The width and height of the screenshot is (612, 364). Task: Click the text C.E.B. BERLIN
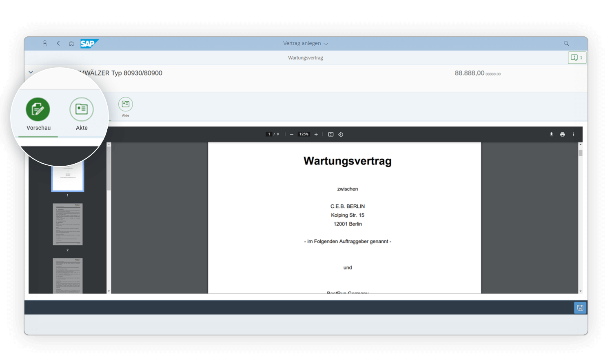(348, 206)
